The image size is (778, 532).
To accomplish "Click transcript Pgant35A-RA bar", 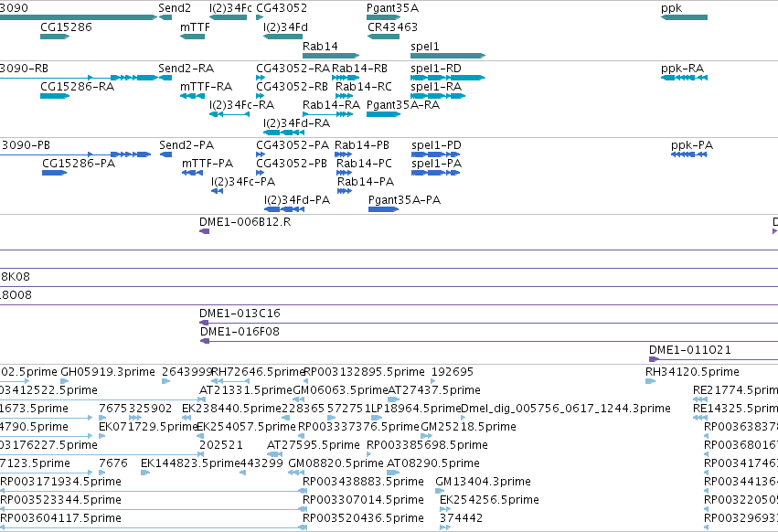I will coord(384,114).
